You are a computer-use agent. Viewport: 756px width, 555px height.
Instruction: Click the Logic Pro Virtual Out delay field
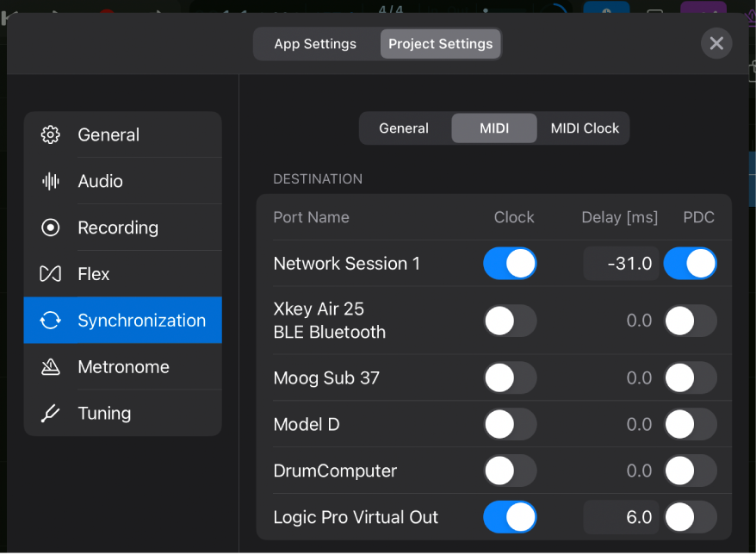click(621, 517)
